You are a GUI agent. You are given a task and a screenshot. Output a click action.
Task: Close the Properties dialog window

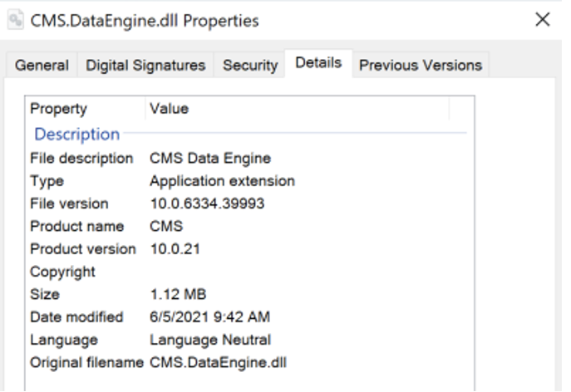point(542,20)
